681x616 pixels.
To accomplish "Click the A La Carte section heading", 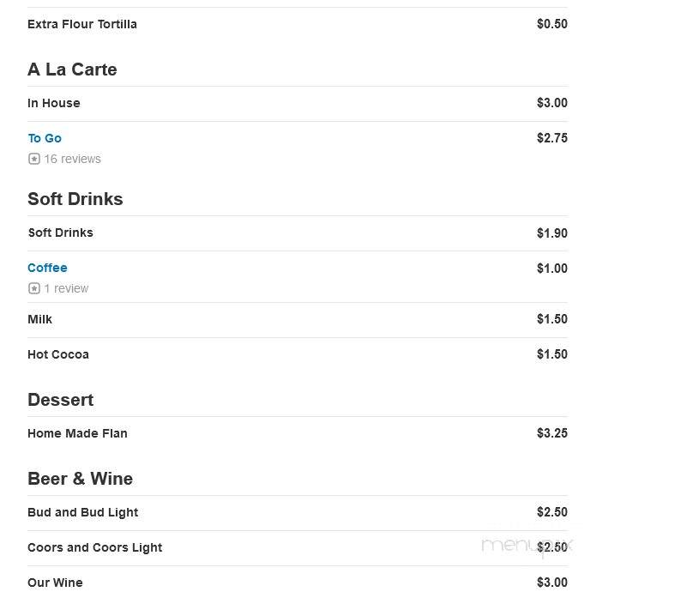I will tap(72, 69).
